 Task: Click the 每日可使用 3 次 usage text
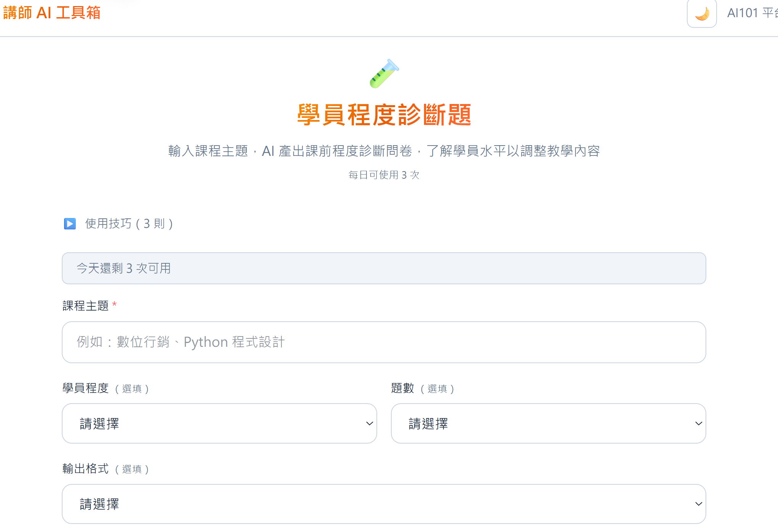384,175
